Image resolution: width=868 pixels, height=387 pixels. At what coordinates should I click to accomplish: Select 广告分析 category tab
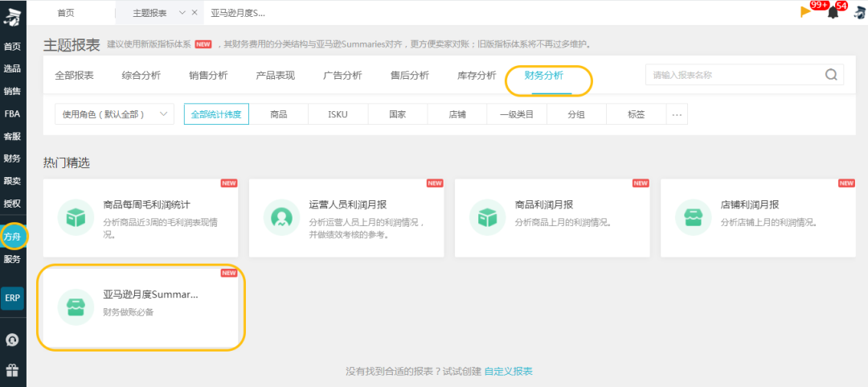342,76
